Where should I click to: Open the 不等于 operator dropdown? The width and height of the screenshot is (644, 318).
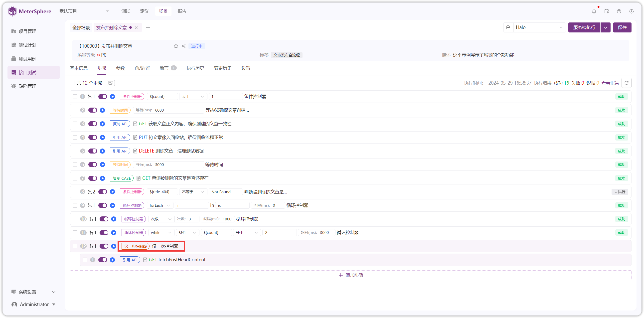(x=193, y=192)
